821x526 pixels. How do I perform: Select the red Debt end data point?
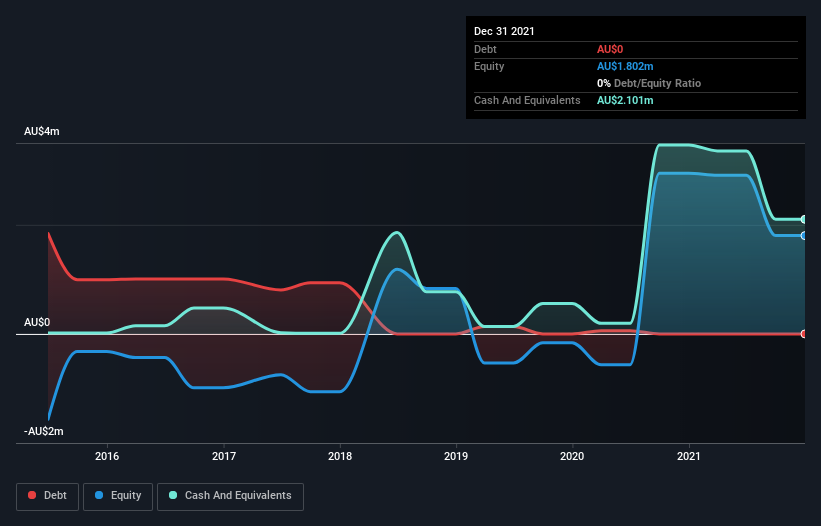click(x=803, y=334)
